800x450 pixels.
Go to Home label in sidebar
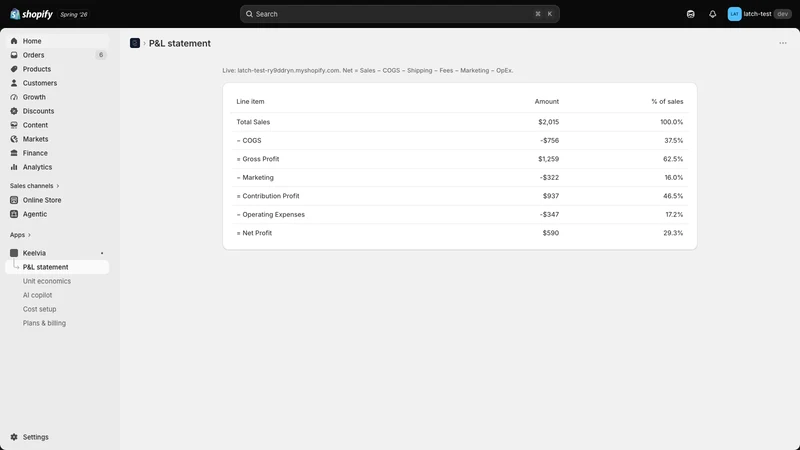point(32,41)
